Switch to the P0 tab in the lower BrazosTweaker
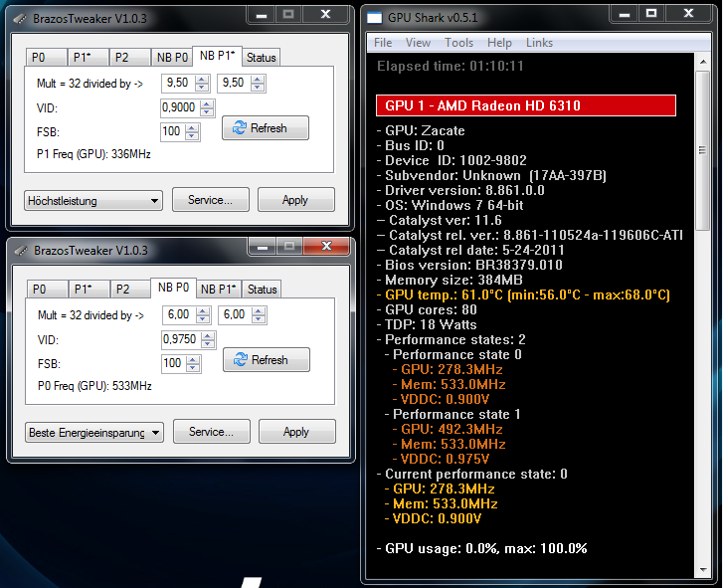 coord(47,290)
